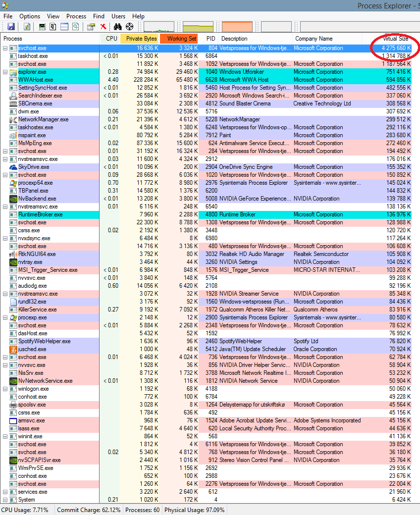Viewport: 420px width, 515px height.
Task: Sort by the Process column header
Action: click(x=50, y=39)
